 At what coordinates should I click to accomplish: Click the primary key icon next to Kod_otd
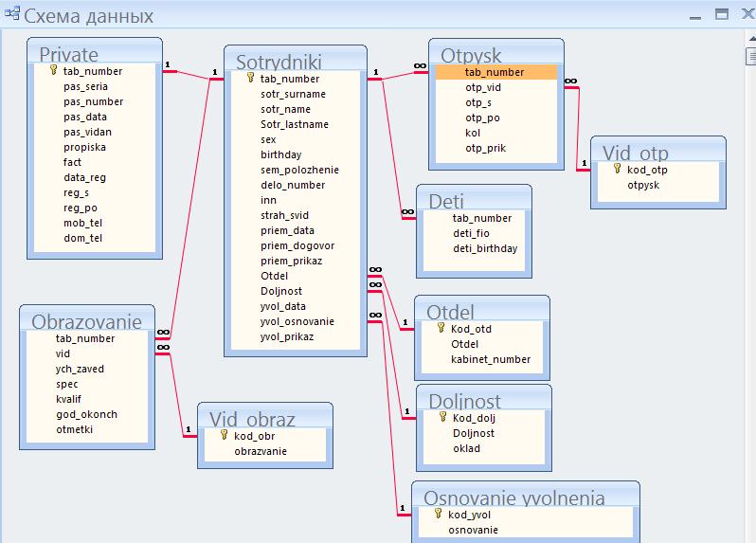tap(441, 328)
